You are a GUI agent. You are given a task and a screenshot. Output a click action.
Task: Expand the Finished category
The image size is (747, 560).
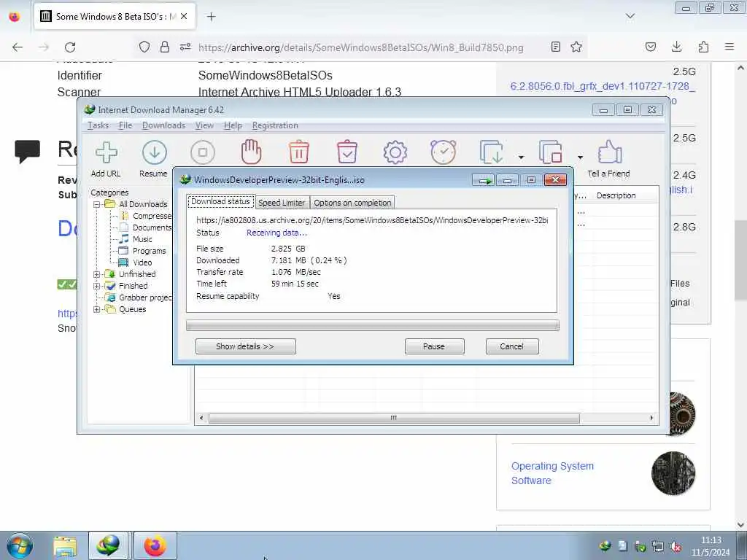coord(97,286)
